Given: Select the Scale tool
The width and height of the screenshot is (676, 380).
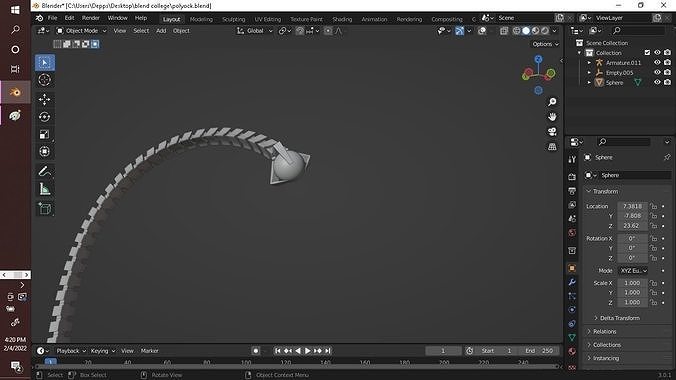Looking at the screenshot, I should pos(44,135).
